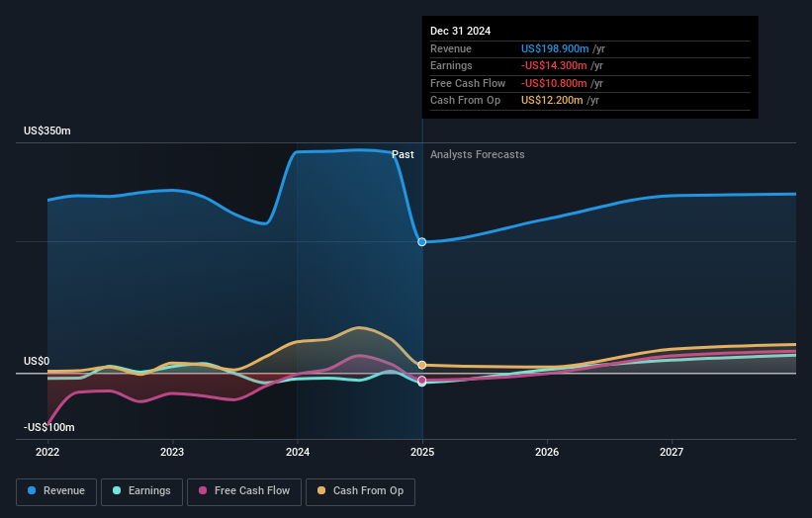Click the 2026 x-axis label
The width and height of the screenshot is (812, 518).
pyautogui.click(x=547, y=452)
